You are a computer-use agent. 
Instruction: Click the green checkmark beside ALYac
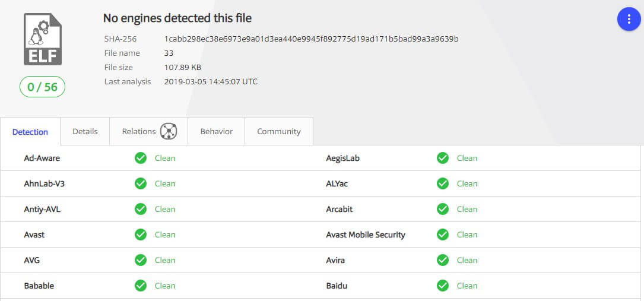443,183
